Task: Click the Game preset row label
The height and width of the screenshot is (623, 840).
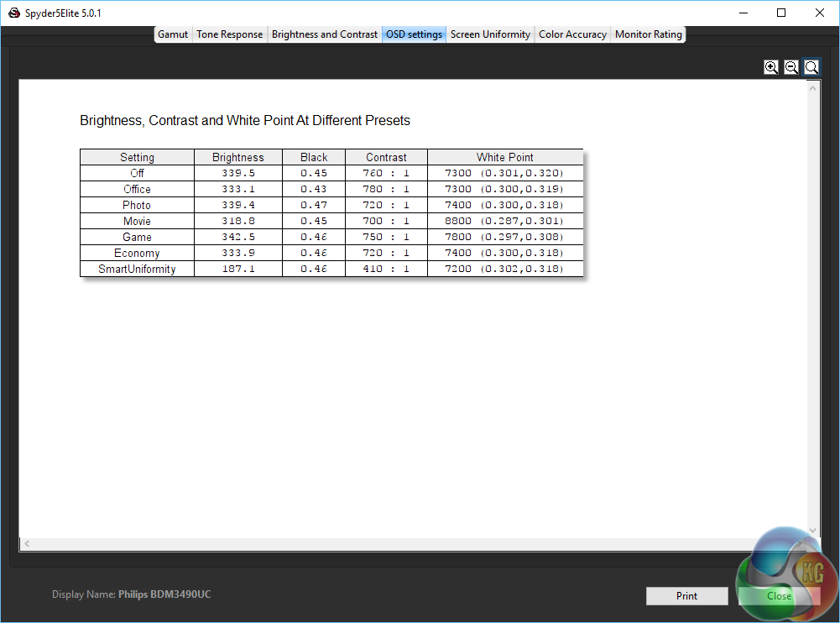Action: tap(137, 237)
